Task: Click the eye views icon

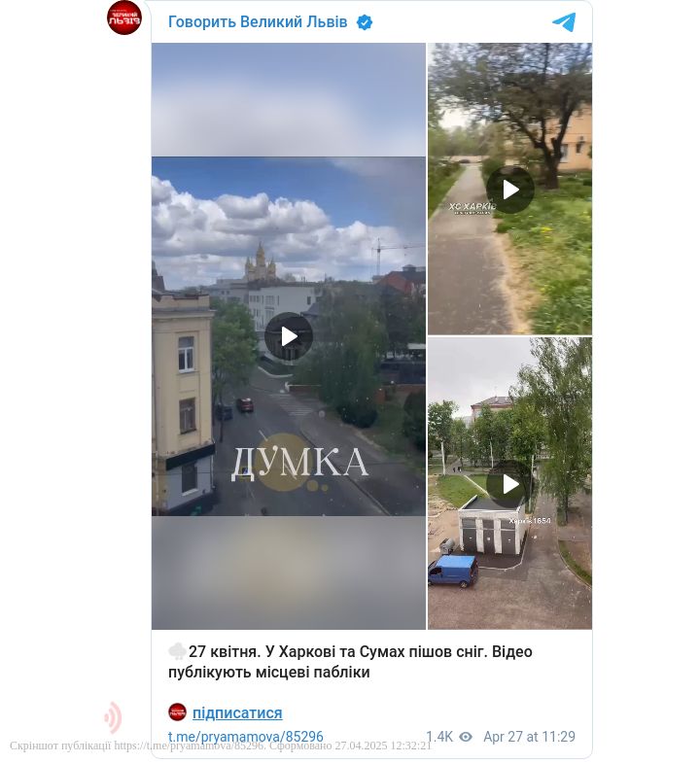Action: pyautogui.click(x=466, y=737)
